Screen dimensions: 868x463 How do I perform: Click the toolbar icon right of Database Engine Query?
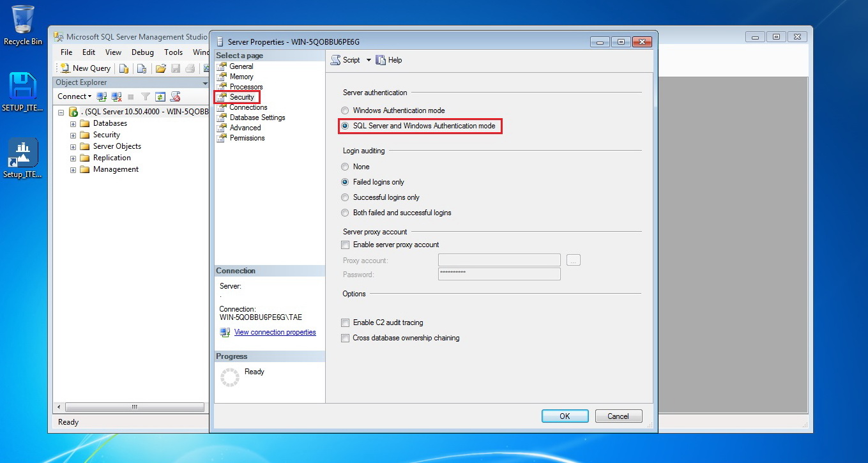(142, 68)
